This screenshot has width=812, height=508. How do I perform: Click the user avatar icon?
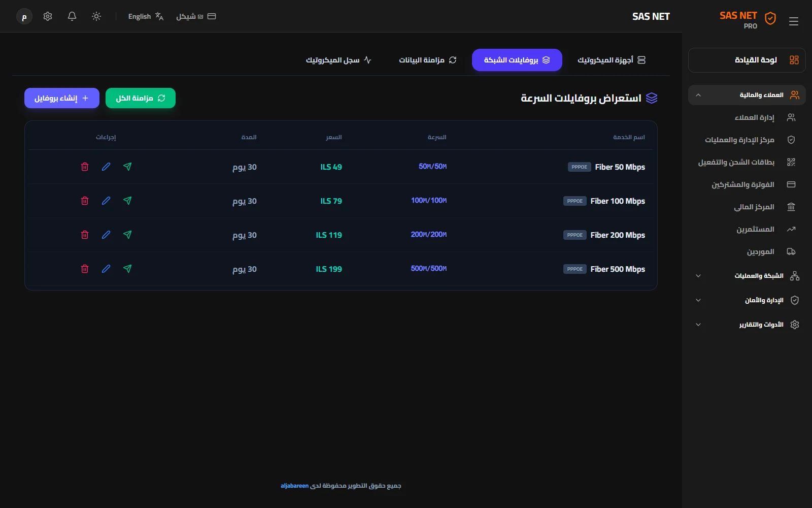[x=24, y=17]
